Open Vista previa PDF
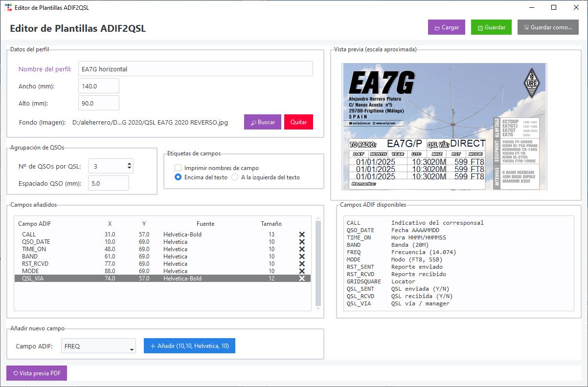The width and height of the screenshot is (588, 387). point(37,373)
